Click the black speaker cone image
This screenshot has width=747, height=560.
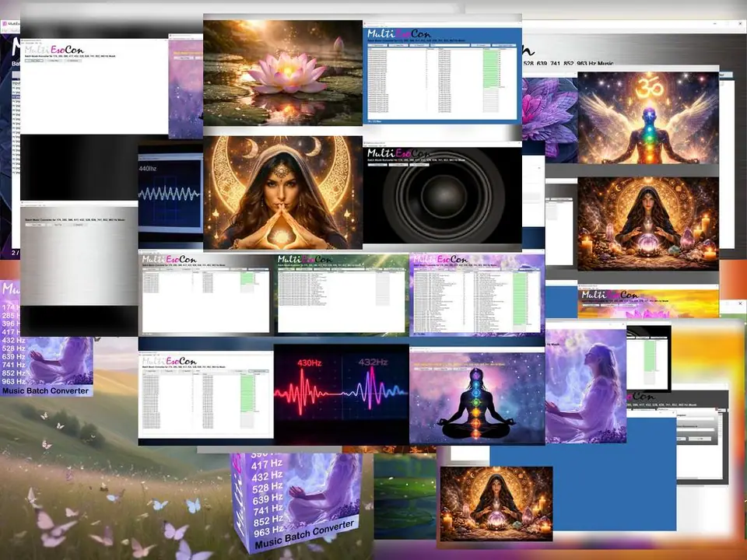click(x=440, y=201)
